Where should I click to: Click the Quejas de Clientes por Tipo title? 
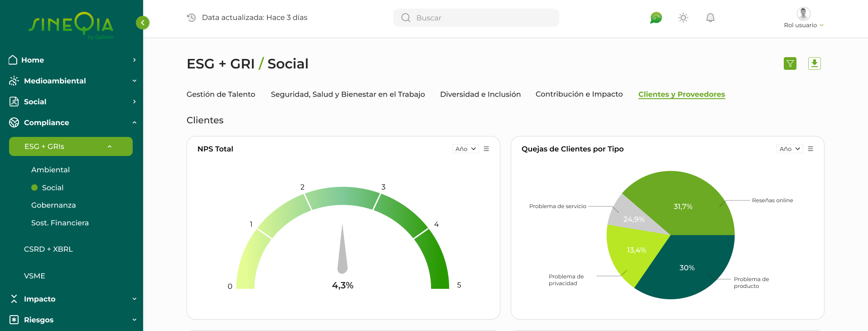[x=572, y=149]
